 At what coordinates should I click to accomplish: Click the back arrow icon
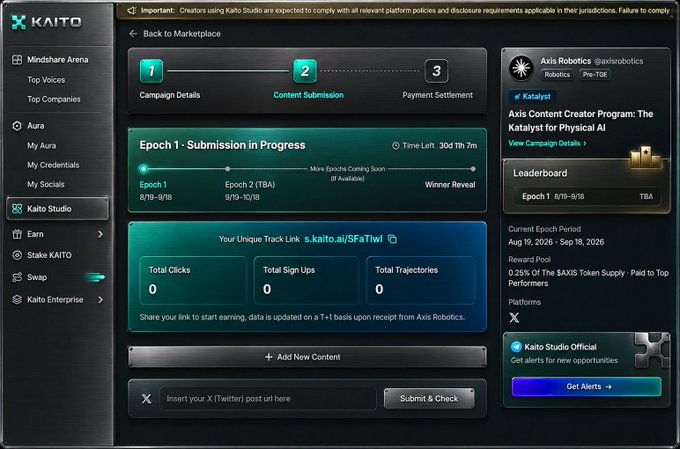[x=133, y=34]
